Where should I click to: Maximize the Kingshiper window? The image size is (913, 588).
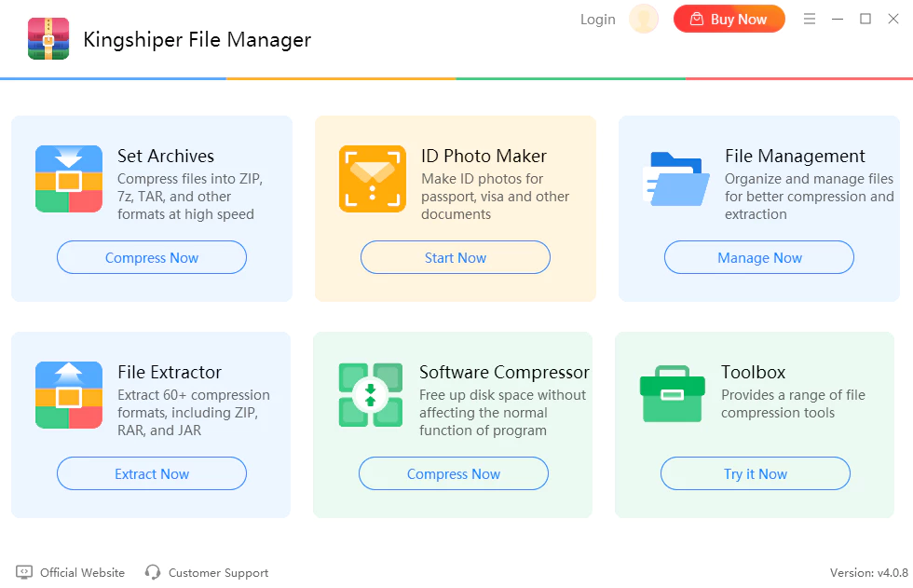pos(865,19)
